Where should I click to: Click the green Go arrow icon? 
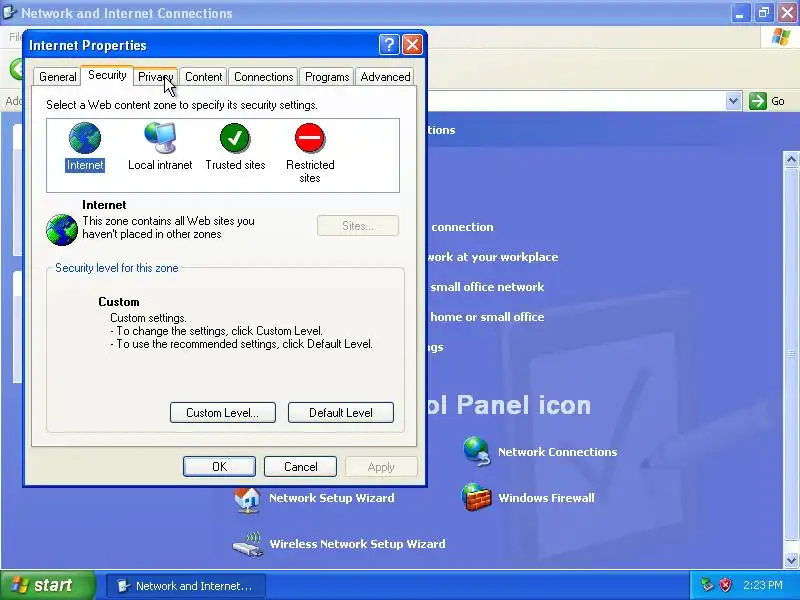[758, 101]
